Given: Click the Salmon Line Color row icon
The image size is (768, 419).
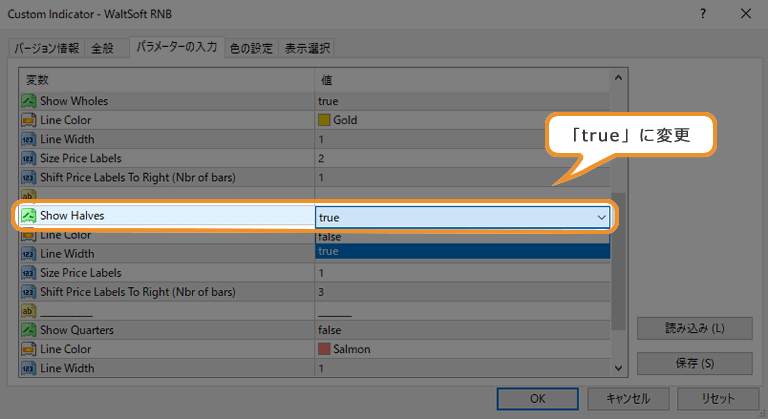Looking at the screenshot, I should pyautogui.click(x=28, y=349).
